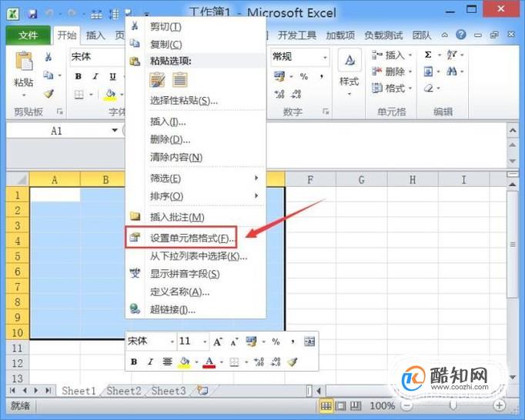The width and height of the screenshot is (525, 420).
Task: Open font size dropdown 11 in mini toolbar
Action: pyautogui.click(x=205, y=342)
